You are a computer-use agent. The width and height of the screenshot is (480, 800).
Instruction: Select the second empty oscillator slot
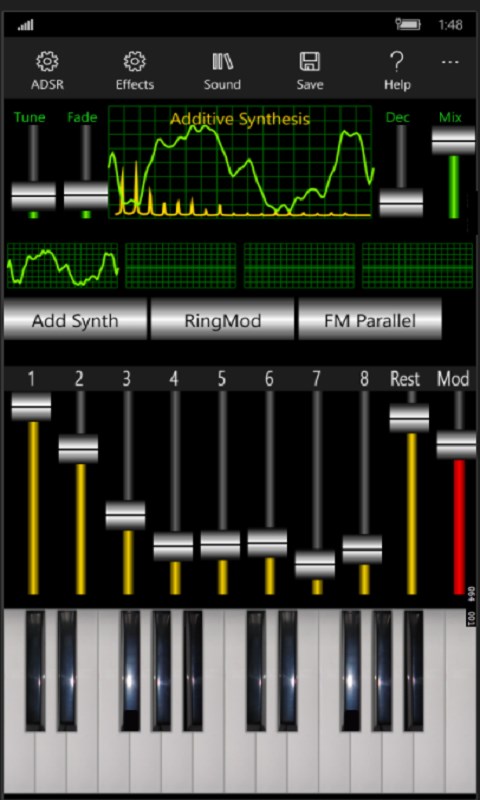(181, 266)
